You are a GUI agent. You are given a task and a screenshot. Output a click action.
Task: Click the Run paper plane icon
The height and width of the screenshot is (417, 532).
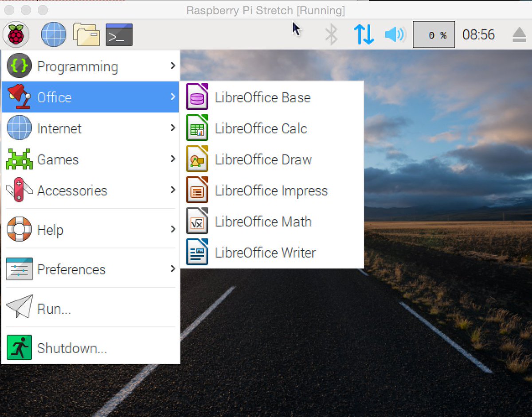point(19,307)
